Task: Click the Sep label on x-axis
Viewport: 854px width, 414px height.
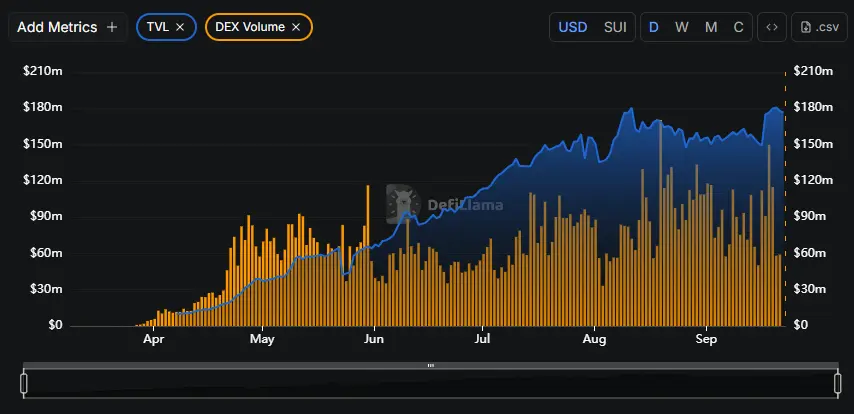Action: pyautogui.click(x=706, y=339)
